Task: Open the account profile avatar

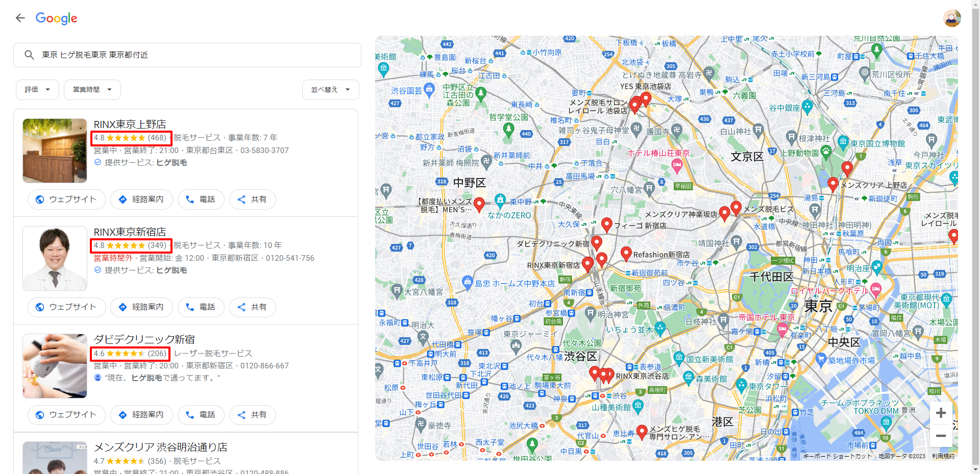Action: 952,18
